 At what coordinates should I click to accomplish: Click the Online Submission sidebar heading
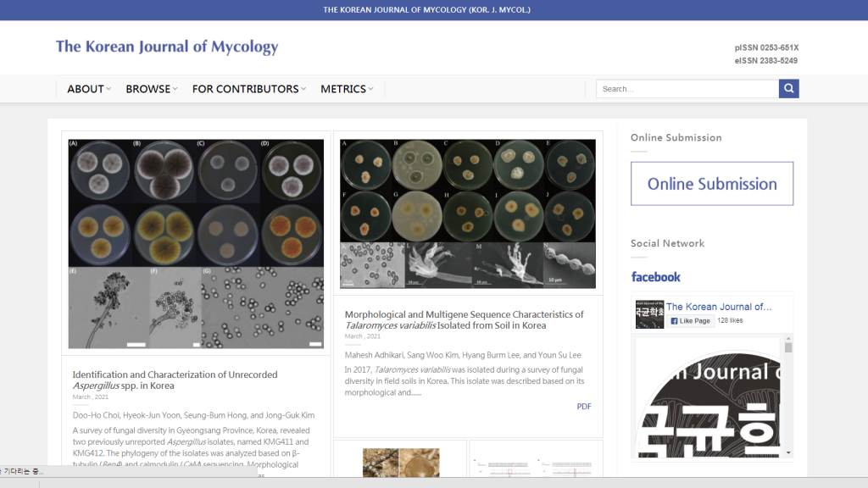(x=676, y=138)
